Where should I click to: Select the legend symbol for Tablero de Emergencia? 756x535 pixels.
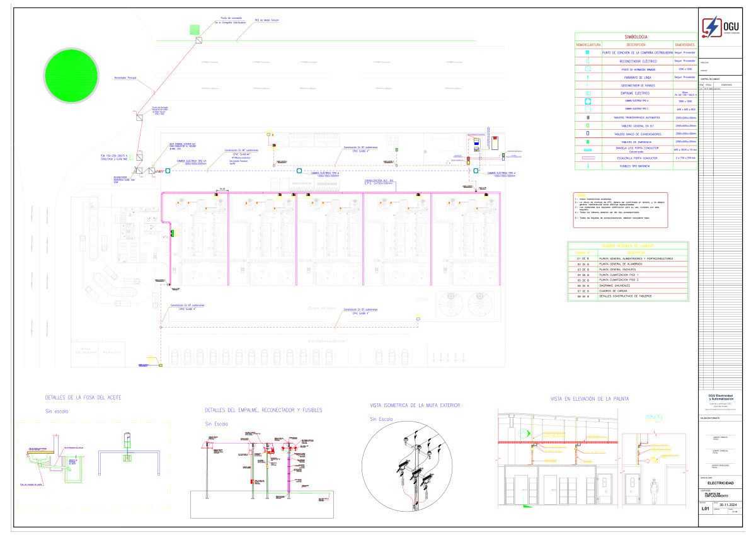pyautogui.click(x=588, y=142)
